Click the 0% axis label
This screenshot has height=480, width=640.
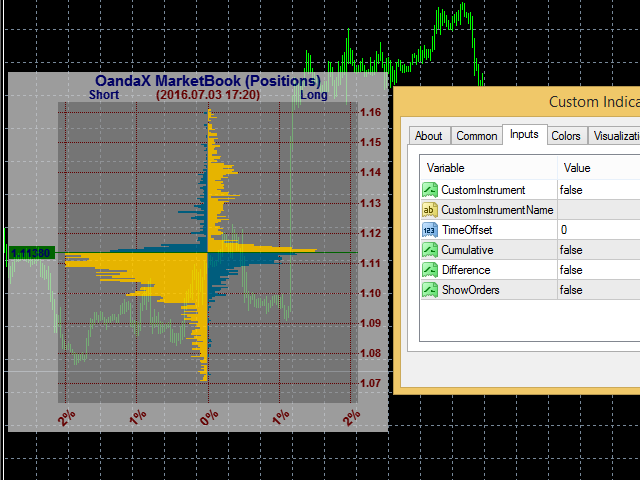209,418
